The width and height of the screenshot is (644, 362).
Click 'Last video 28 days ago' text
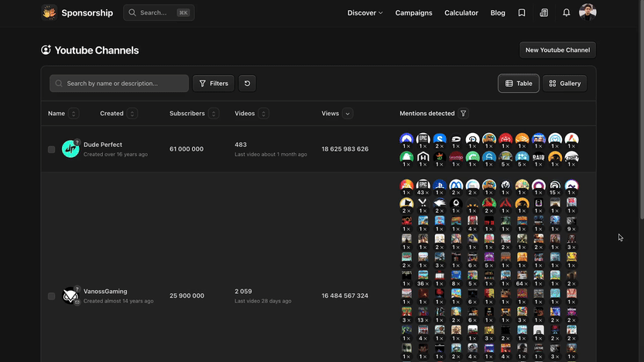263,301
